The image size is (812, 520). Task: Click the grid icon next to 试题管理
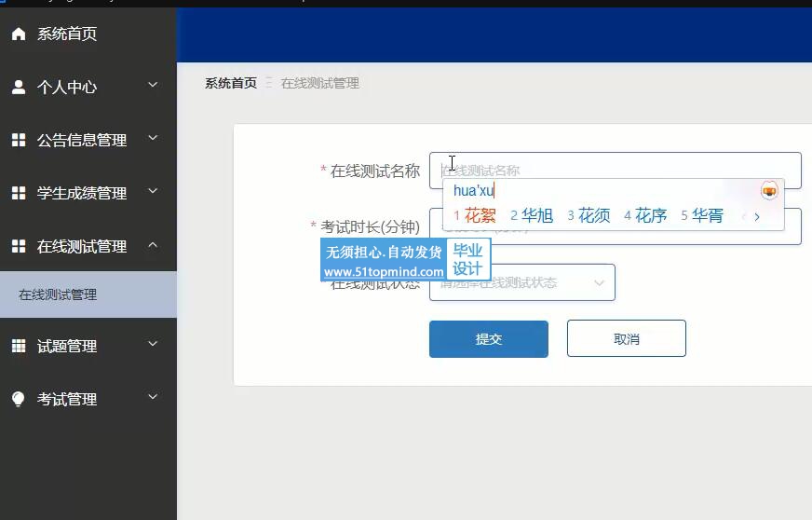[18, 347]
